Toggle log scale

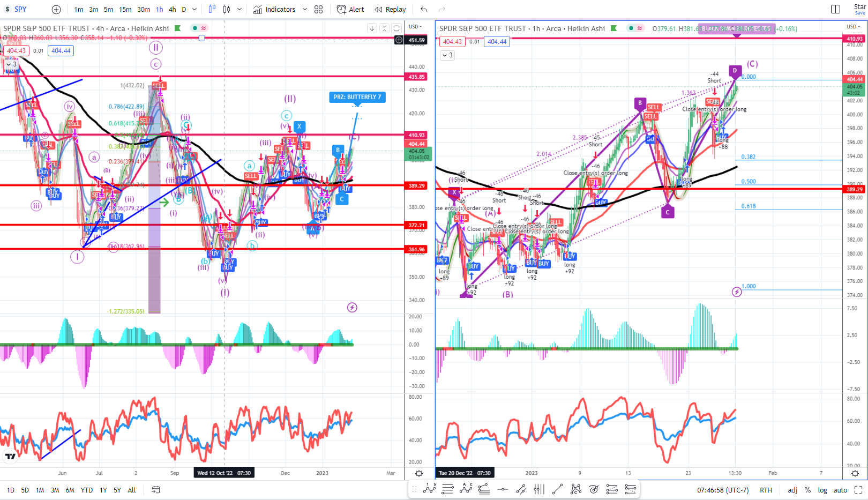pyautogui.click(x=822, y=490)
